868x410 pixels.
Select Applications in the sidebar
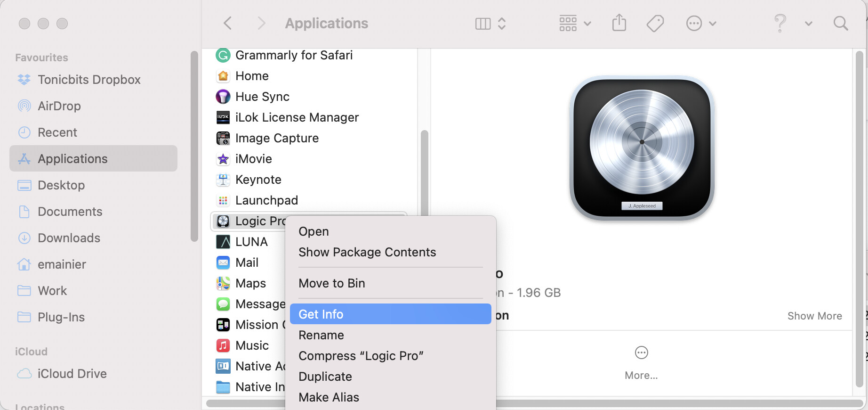[93, 159]
